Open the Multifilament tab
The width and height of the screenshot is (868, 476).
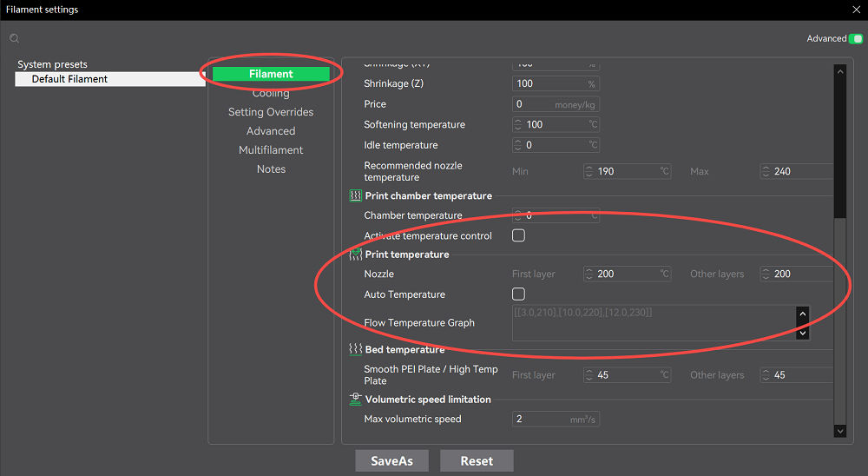pyautogui.click(x=271, y=150)
